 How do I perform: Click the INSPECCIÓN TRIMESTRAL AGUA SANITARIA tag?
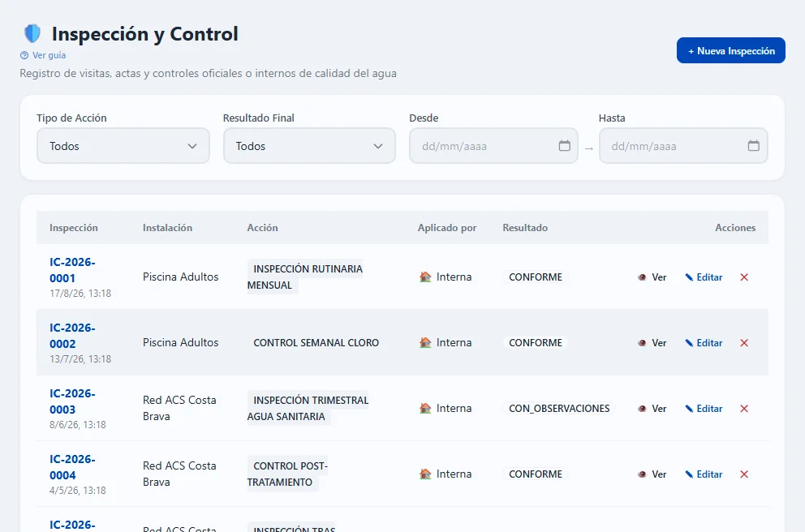click(x=308, y=409)
